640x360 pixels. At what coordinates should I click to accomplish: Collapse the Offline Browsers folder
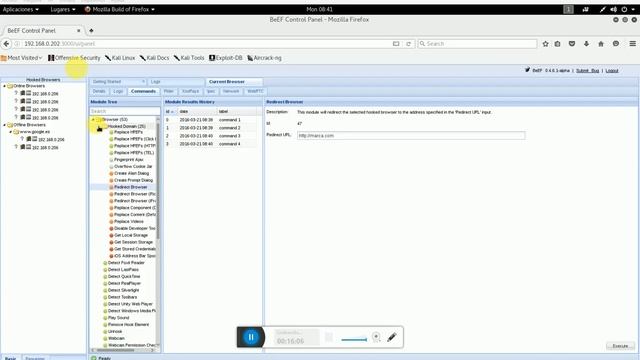coord(4,125)
